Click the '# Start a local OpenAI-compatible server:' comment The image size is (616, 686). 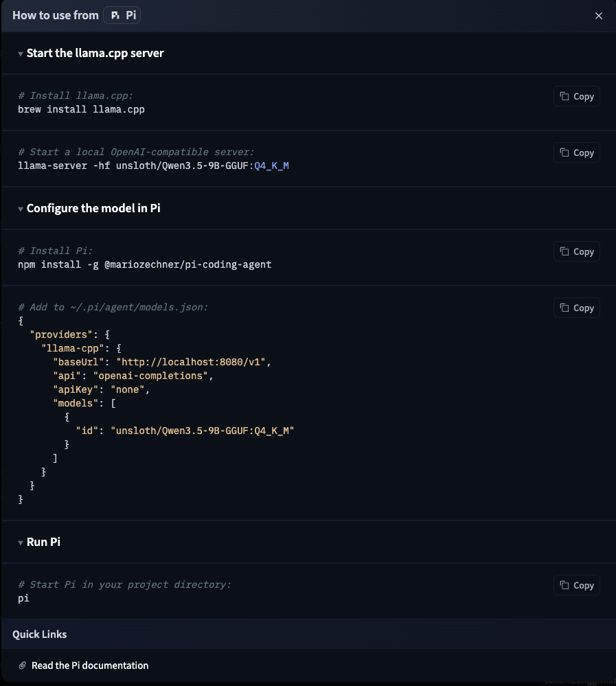[136, 152]
